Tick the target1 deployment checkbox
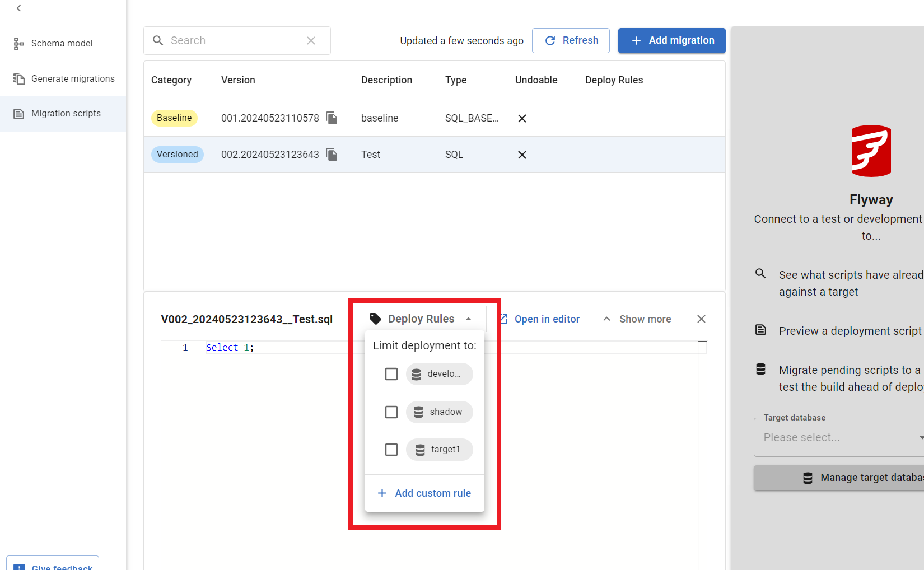The height and width of the screenshot is (570, 924). [391, 450]
